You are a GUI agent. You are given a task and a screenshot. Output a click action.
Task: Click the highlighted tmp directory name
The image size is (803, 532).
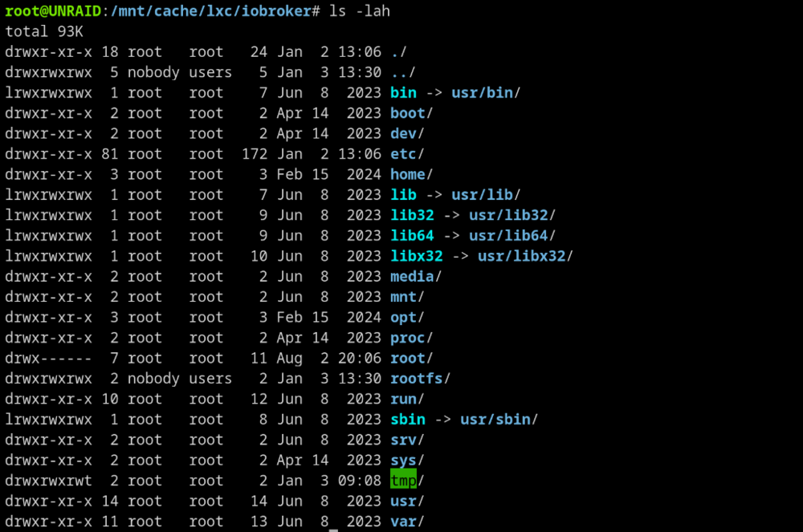[404, 481]
